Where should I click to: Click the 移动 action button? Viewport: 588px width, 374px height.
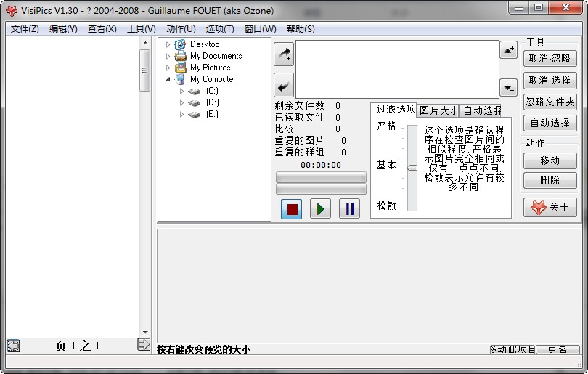click(x=550, y=161)
